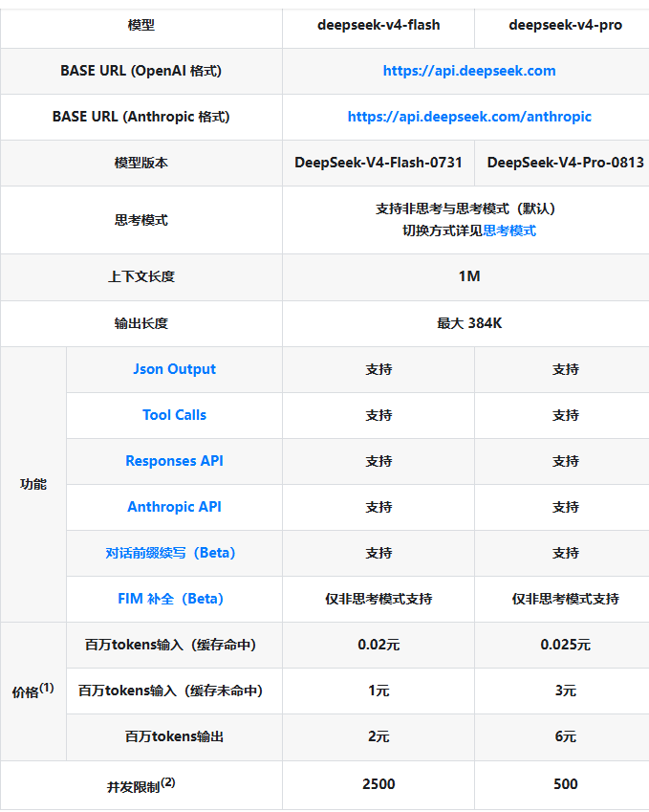This screenshot has height=812, width=649.
Task: Click the BASE URL (OpenAI 格式) label
Action: [x=141, y=71]
